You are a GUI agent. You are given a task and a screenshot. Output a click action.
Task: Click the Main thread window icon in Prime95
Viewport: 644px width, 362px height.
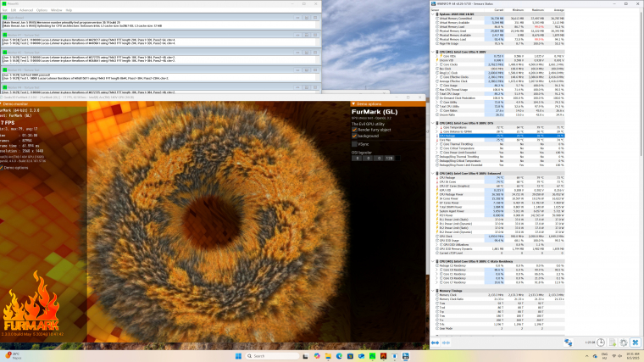click(x=5, y=18)
